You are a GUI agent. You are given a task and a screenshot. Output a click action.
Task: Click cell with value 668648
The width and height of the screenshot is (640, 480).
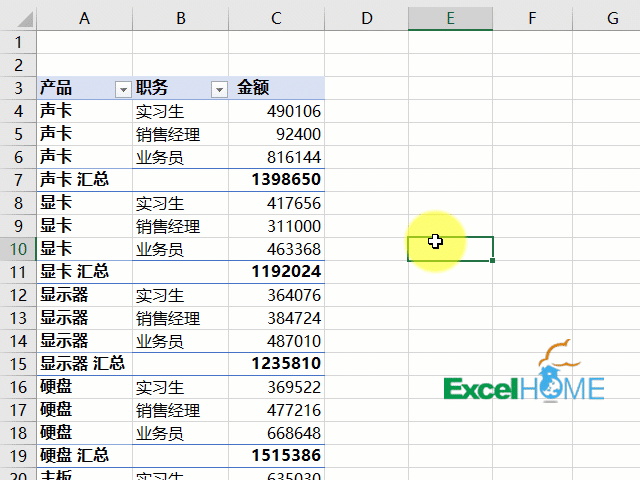click(276, 433)
